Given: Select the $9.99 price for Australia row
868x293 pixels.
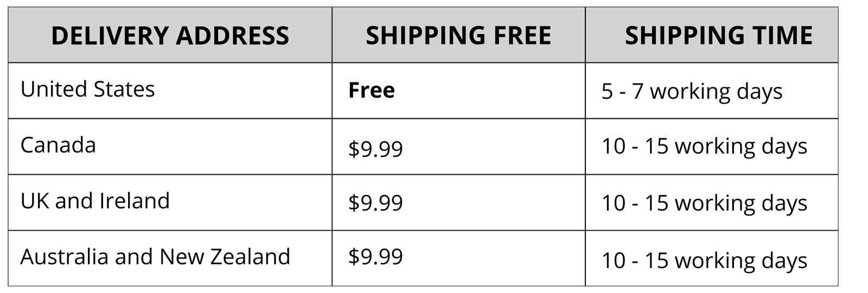Looking at the screenshot, I should (375, 257).
